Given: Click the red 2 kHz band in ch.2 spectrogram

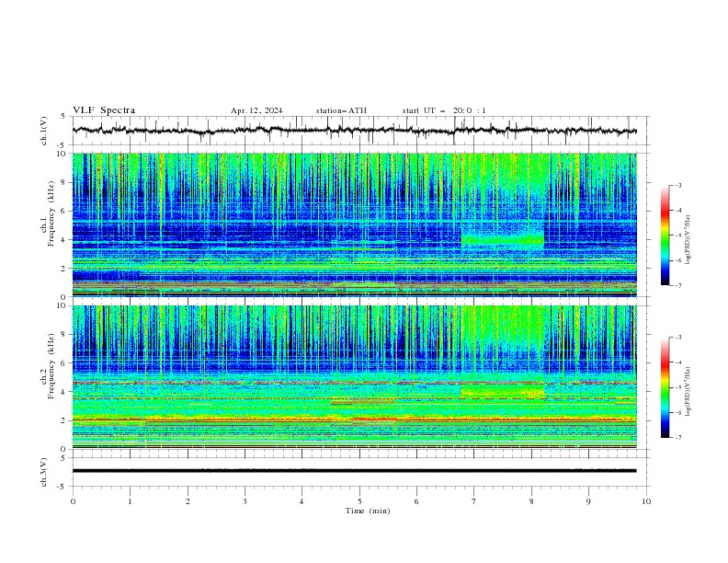Looking at the screenshot, I should pyautogui.click(x=355, y=419).
